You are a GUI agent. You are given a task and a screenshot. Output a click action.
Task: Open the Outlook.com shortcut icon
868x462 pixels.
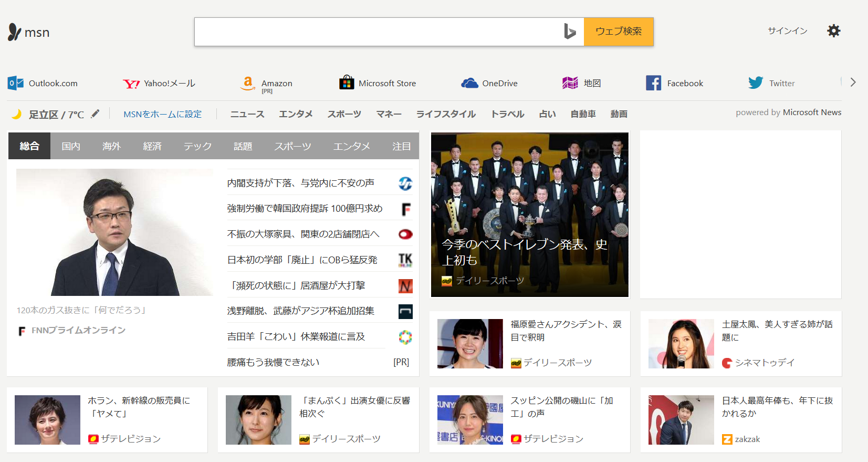(x=16, y=83)
